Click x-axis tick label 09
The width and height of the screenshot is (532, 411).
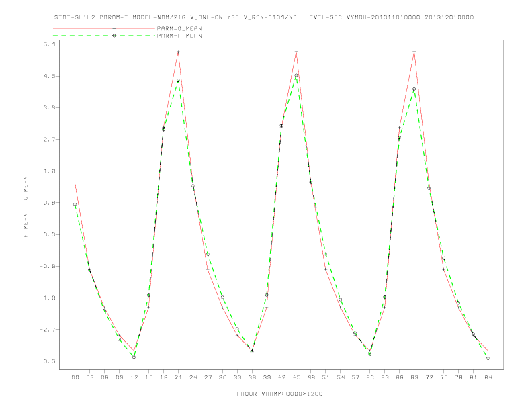pyautogui.click(x=119, y=377)
